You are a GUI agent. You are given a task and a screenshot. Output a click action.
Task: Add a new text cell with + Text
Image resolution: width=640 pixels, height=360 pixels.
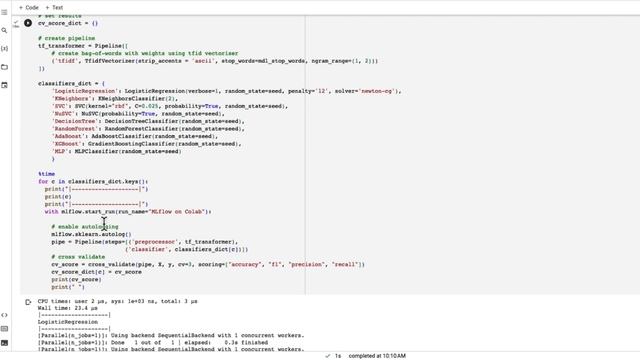coord(54,7)
